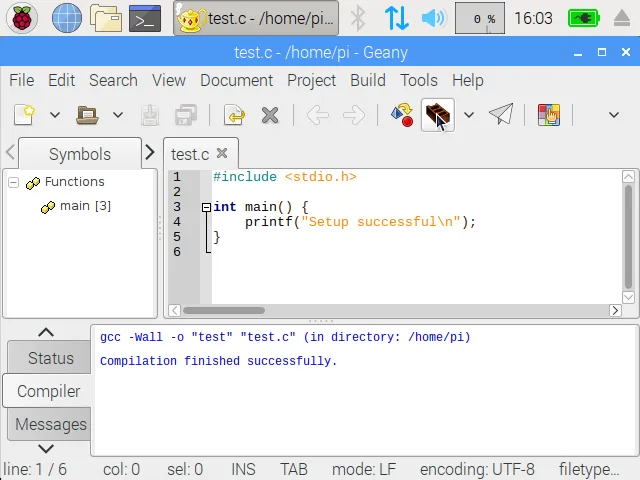Open Raspberry Pi main menu
This screenshot has height=480, width=640.
click(x=22, y=18)
